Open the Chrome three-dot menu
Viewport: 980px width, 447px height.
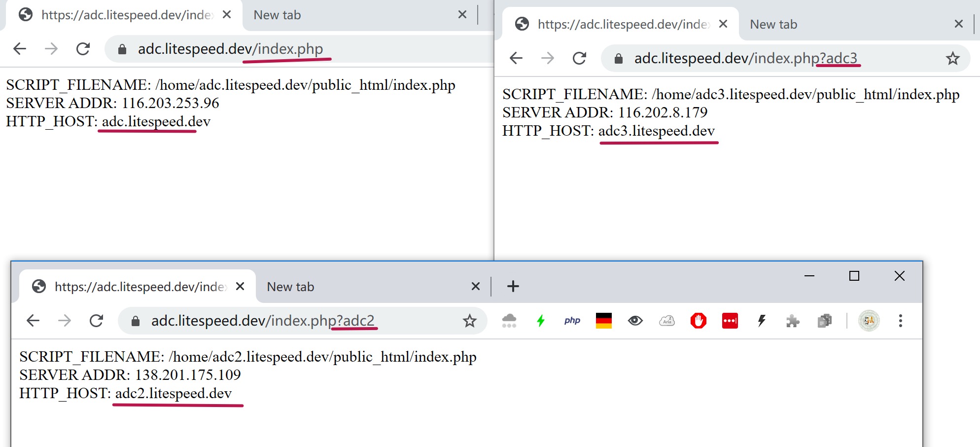click(x=900, y=321)
